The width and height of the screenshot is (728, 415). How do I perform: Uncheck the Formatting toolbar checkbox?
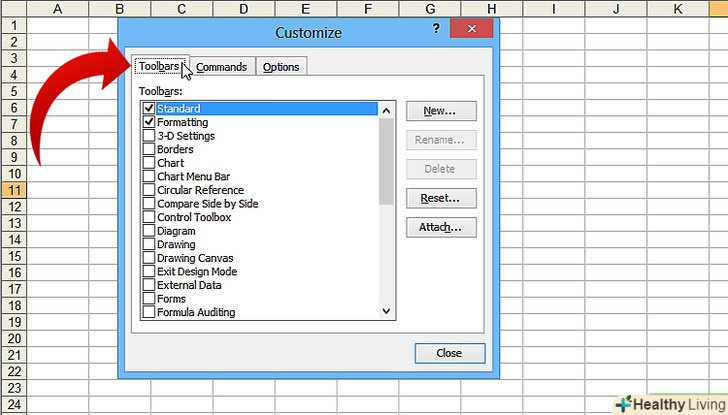149,122
